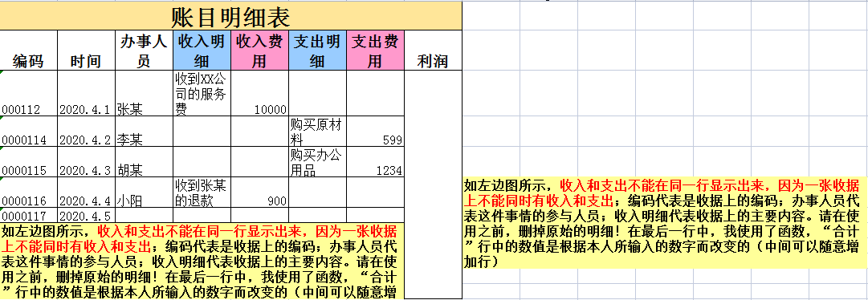Select expense amount 599
The image size is (868, 300).
[x=375, y=132]
